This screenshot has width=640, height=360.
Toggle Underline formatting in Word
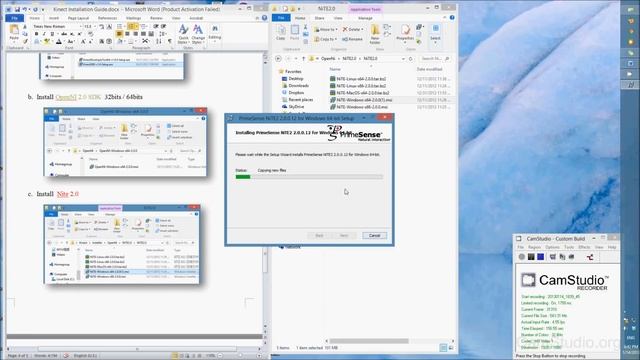click(52, 34)
